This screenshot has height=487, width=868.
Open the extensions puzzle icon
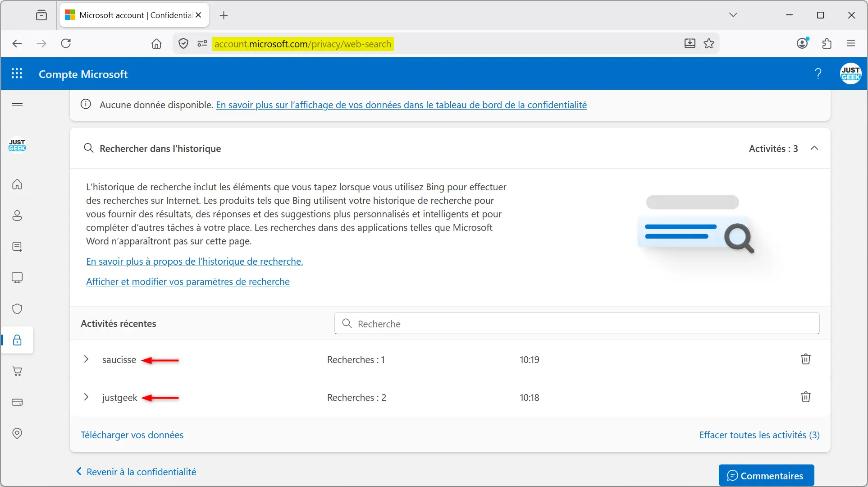click(x=827, y=44)
